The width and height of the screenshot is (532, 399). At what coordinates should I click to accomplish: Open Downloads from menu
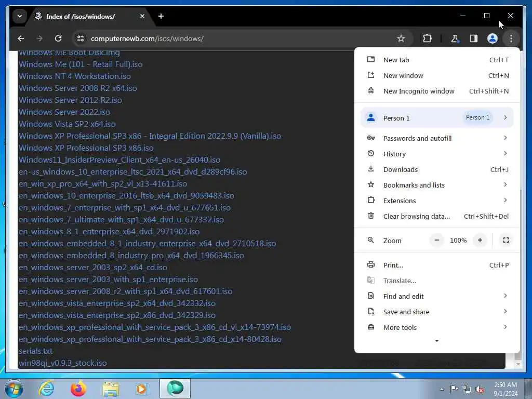point(437,169)
